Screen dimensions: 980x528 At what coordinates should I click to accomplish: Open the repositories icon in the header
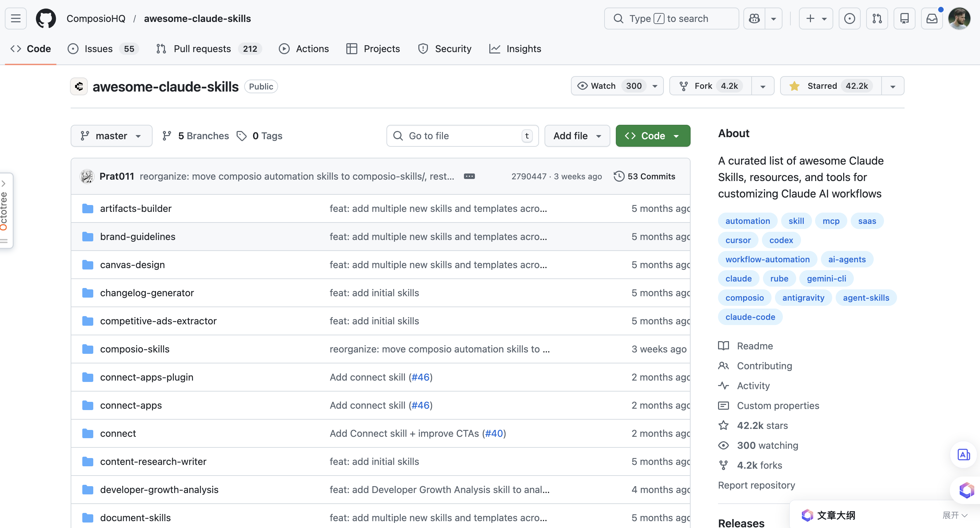click(904, 18)
